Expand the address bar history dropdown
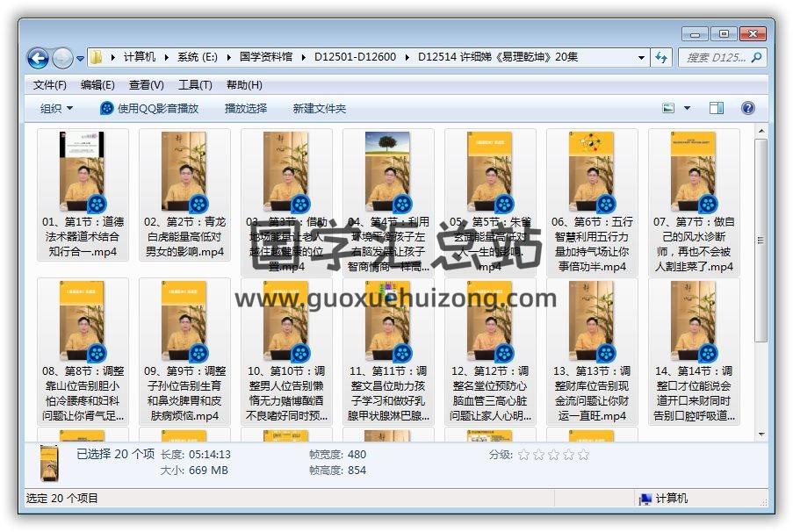The image size is (793, 532). (641, 58)
